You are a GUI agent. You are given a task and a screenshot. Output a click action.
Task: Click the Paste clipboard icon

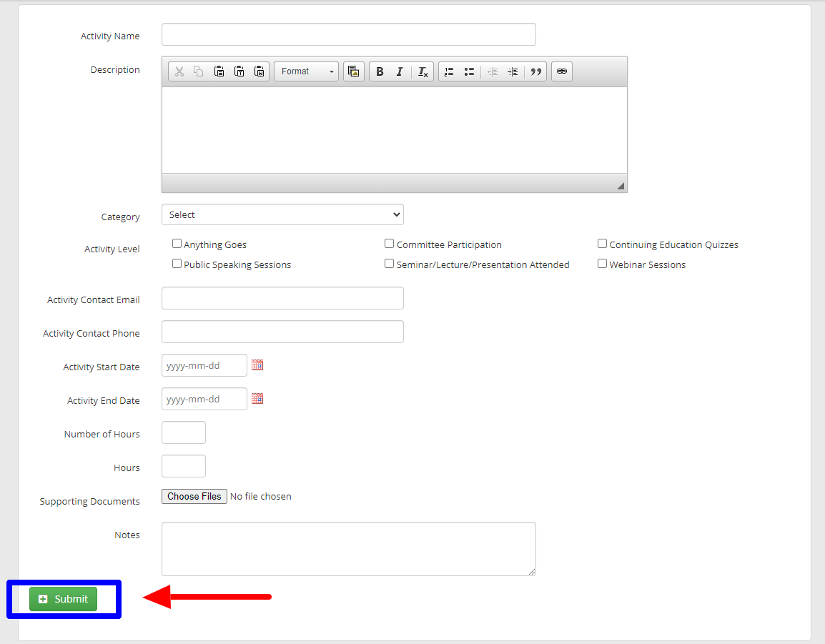coord(219,71)
